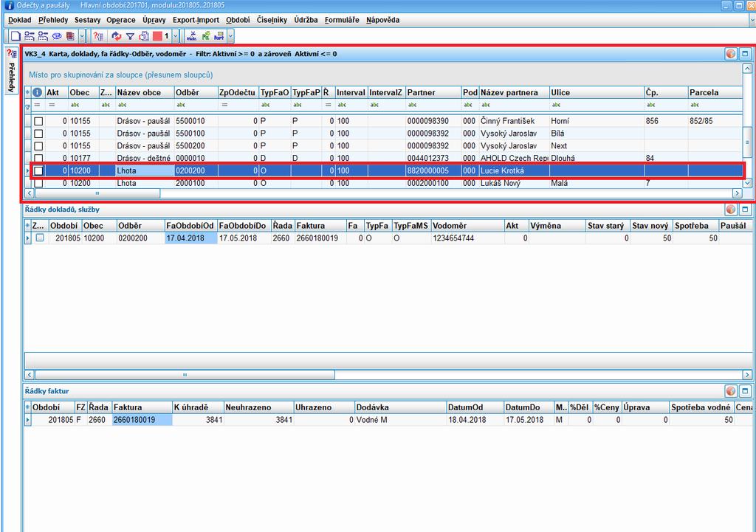This screenshot has width=756, height=532.
Task: Tick the checkbox for Odběr 5500100
Action: tap(38, 134)
